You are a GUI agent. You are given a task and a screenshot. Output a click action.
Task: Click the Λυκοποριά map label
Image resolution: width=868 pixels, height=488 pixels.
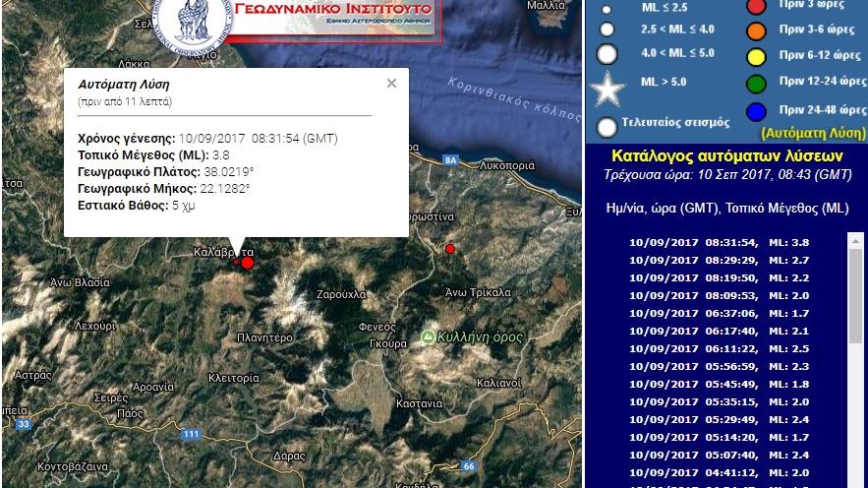507,165
